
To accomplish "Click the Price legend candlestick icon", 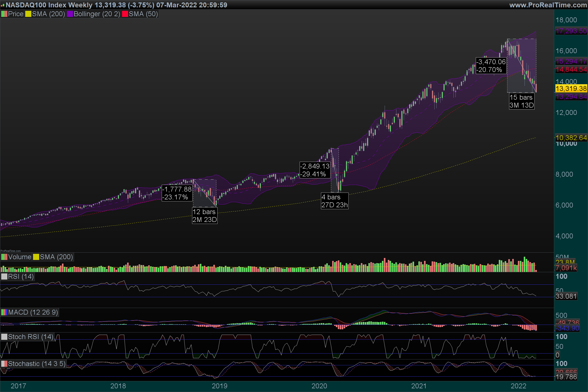I will (x=4, y=14).
